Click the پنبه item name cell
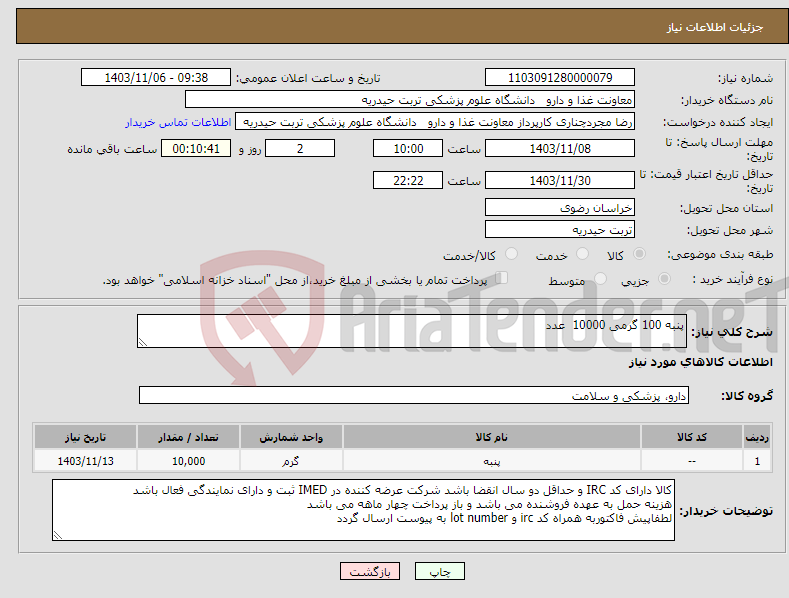This screenshot has height=598, width=789. pyautogui.click(x=492, y=461)
